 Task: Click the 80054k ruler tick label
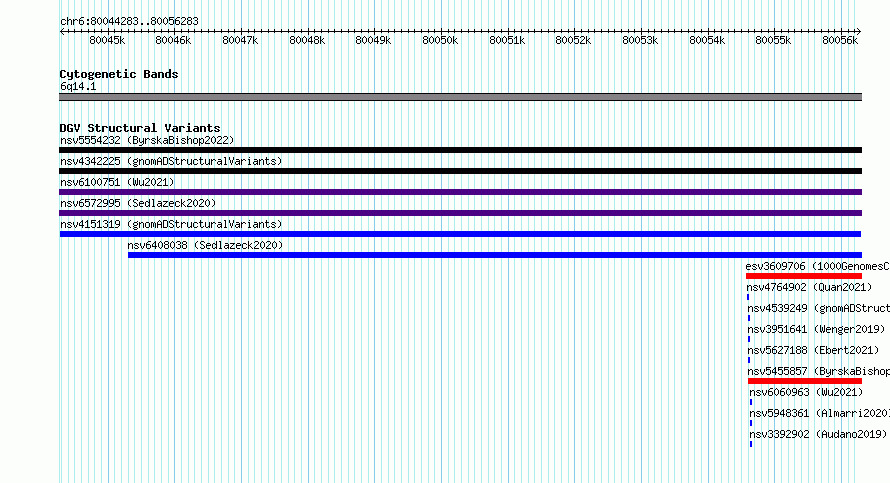pyautogui.click(x=707, y=40)
